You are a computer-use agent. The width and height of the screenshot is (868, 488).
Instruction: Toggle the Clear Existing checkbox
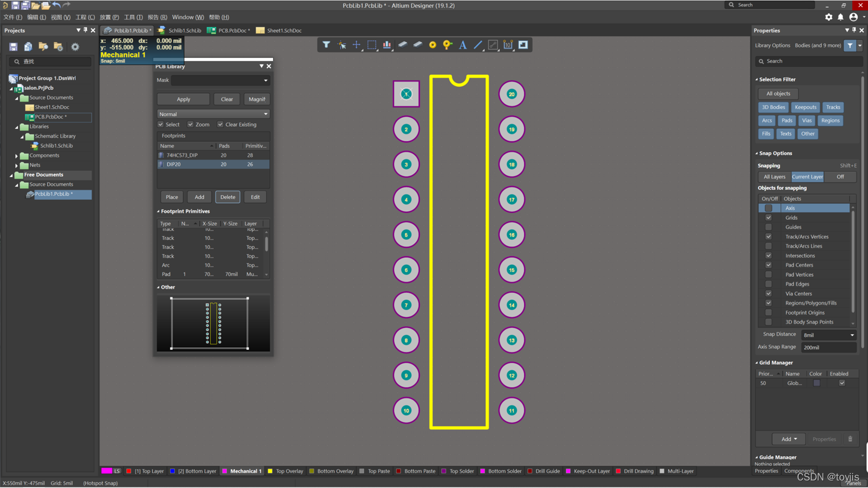(x=220, y=125)
